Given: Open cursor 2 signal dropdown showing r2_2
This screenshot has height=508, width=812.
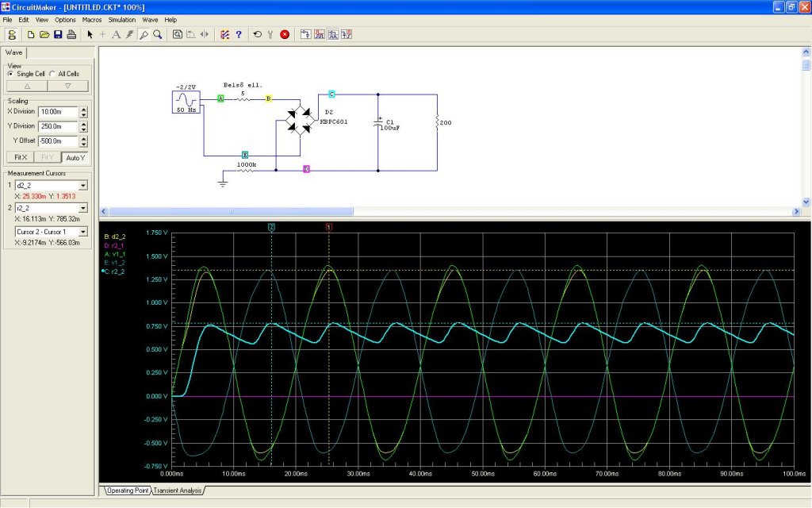Looking at the screenshot, I should coord(83,208).
